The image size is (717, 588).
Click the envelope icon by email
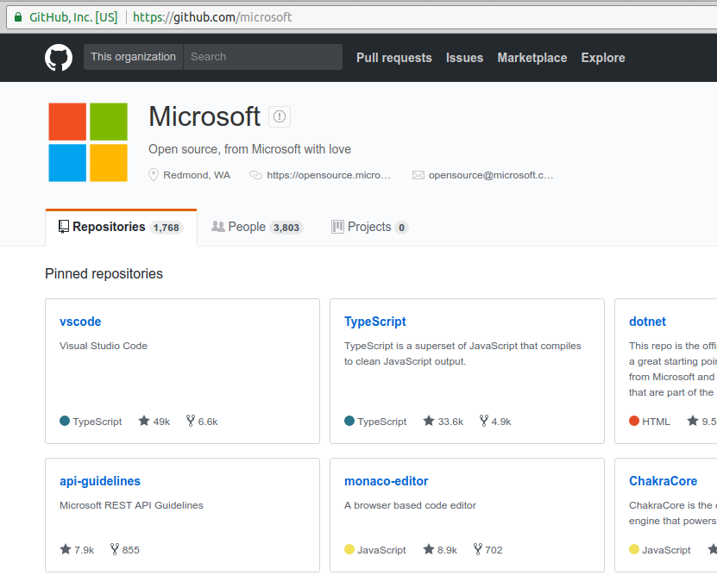(418, 175)
